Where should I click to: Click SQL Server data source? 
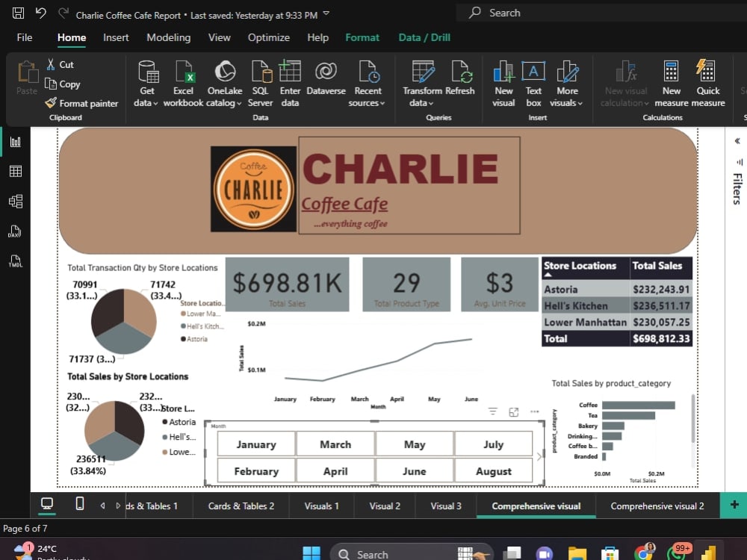[x=261, y=84]
